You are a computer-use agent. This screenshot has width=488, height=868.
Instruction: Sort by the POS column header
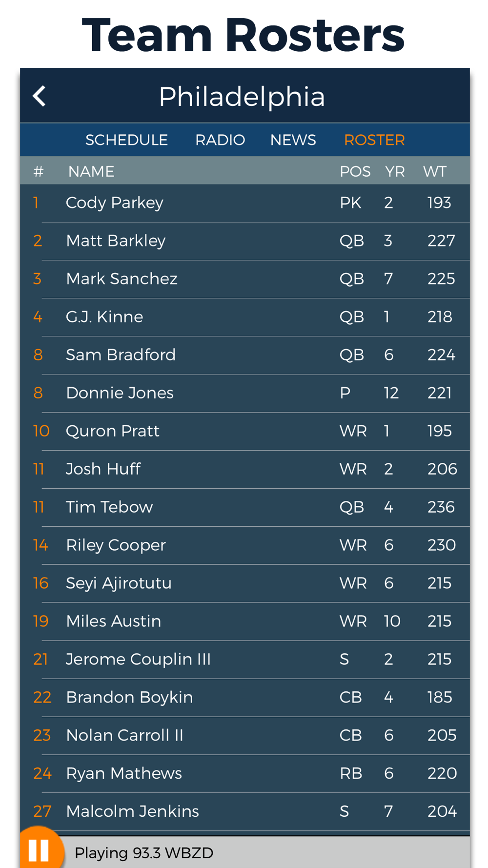355,171
